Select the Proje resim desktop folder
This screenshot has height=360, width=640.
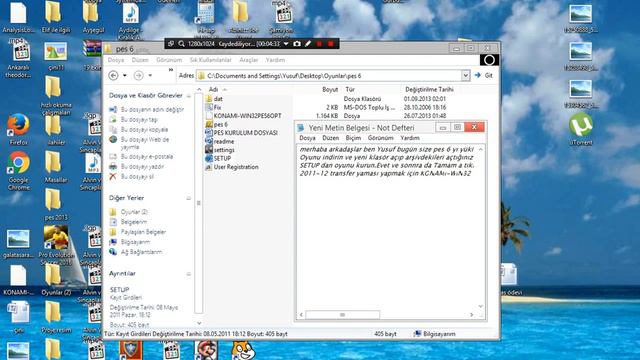pos(56,317)
